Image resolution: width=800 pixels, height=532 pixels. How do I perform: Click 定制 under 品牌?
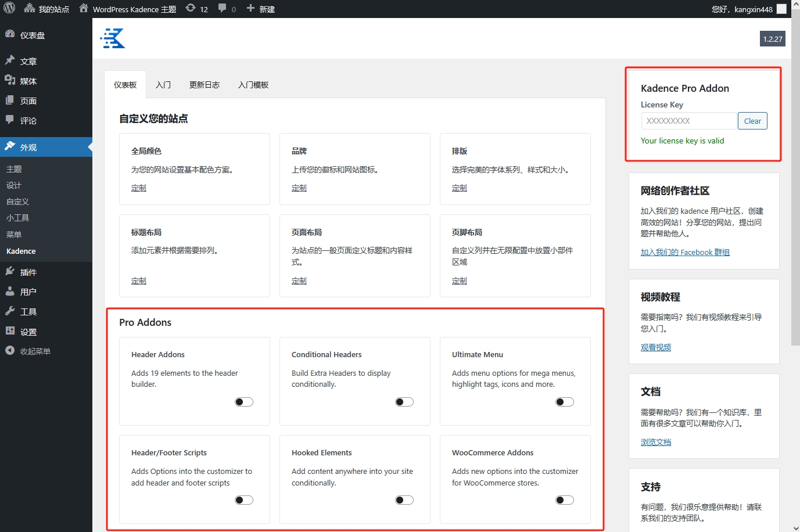click(299, 188)
